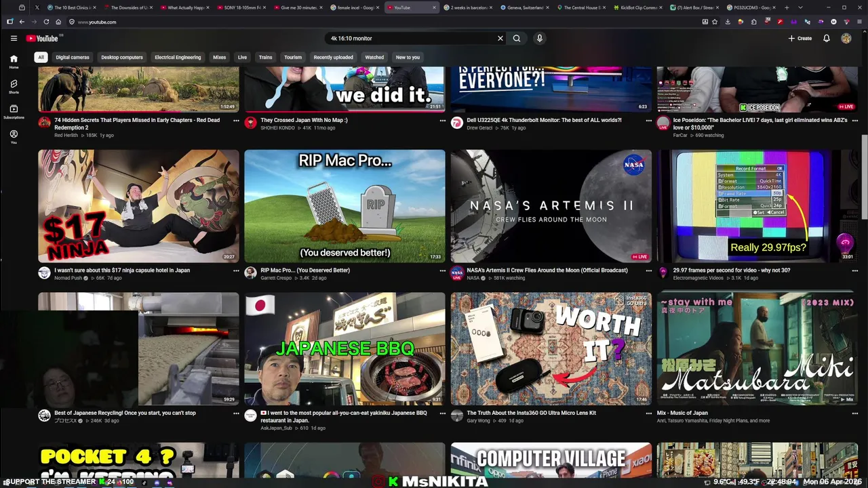Click the magnifier search button
This screenshot has height=488, width=868.
pyautogui.click(x=517, y=39)
